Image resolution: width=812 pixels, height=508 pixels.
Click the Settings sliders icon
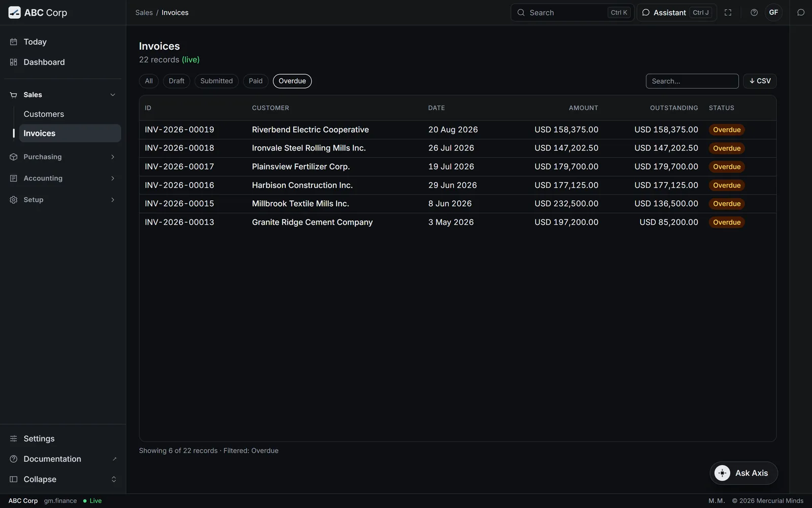[14, 438]
